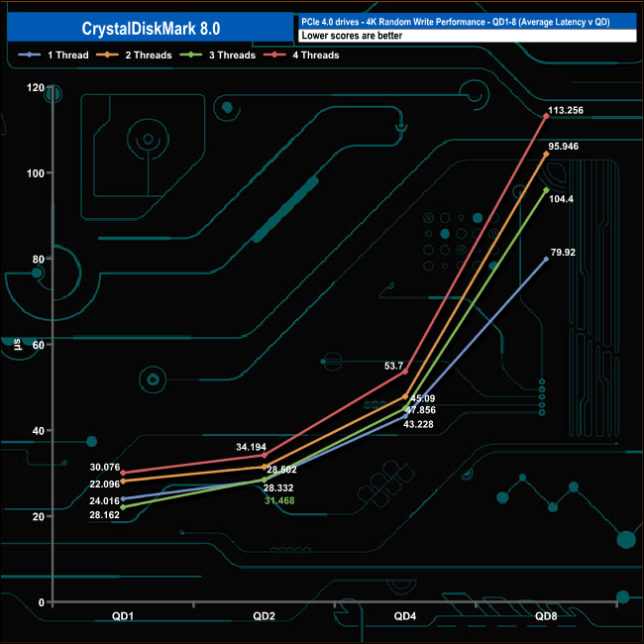Click the 40 y-axis tick label

[39, 431]
